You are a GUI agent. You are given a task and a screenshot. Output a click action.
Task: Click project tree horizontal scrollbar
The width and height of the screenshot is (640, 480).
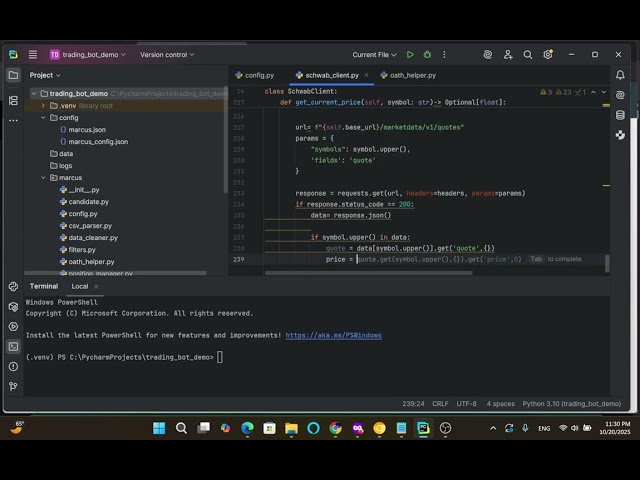click(x=116, y=273)
